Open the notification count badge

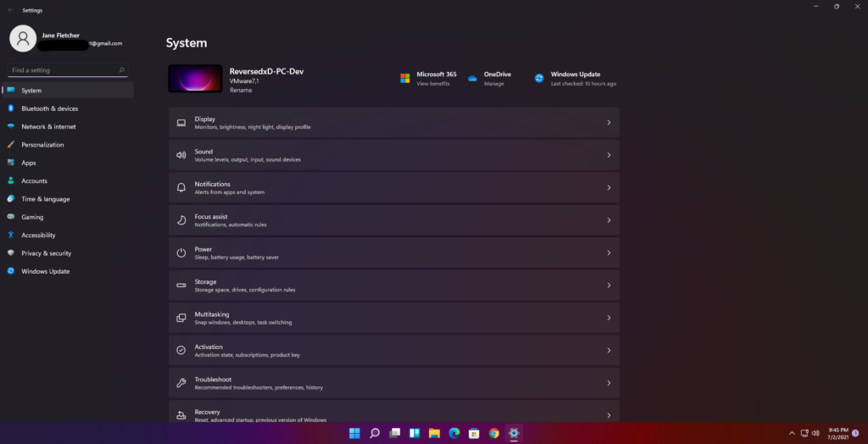[x=855, y=433]
